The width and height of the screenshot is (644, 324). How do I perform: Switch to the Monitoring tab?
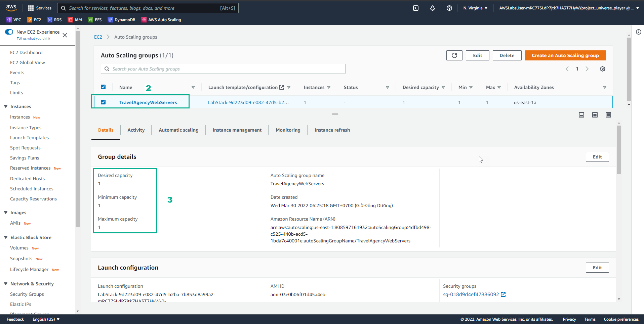click(x=288, y=130)
